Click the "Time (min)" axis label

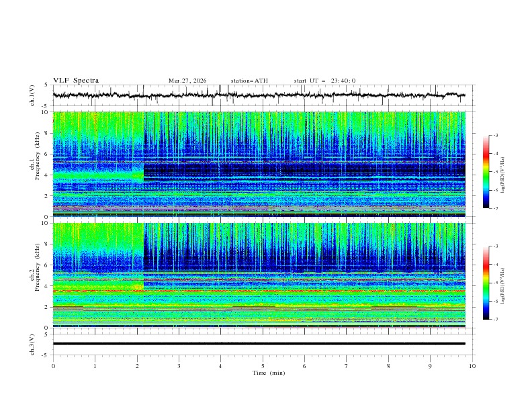pos(269,373)
